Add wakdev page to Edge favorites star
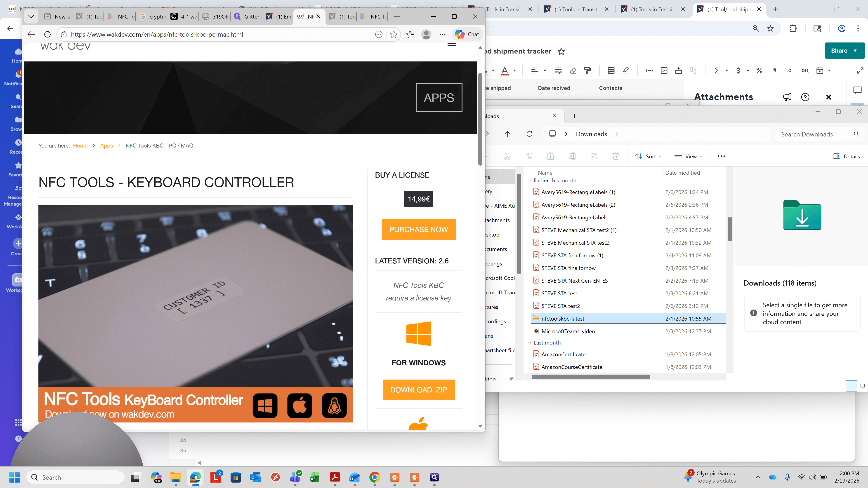Viewport: 868px width, 488px height. click(394, 34)
